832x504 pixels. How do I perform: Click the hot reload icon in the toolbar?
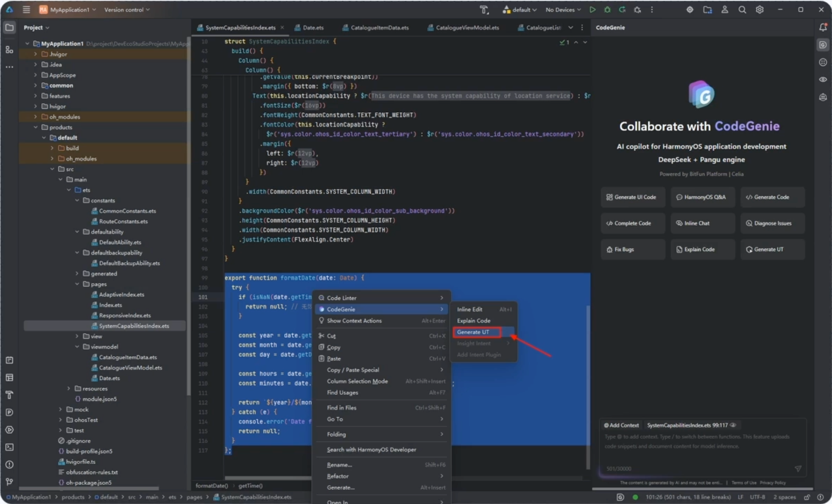point(622,10)
